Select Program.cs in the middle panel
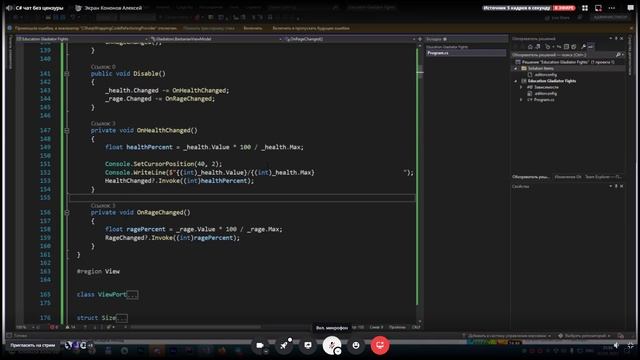Image resolution: width=640 pixels, height=360 pixels. 465,53
